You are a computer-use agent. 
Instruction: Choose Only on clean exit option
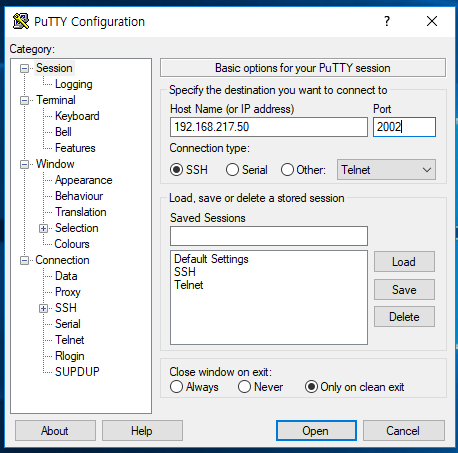point(311,387)
